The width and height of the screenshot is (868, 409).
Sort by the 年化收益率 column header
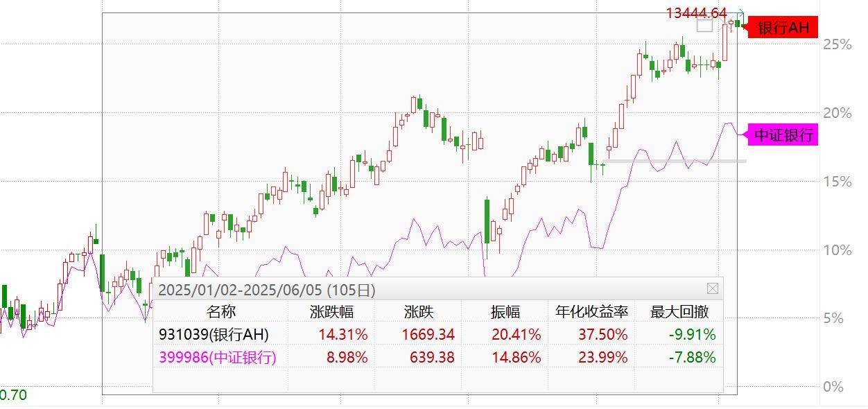coord(591,312)
